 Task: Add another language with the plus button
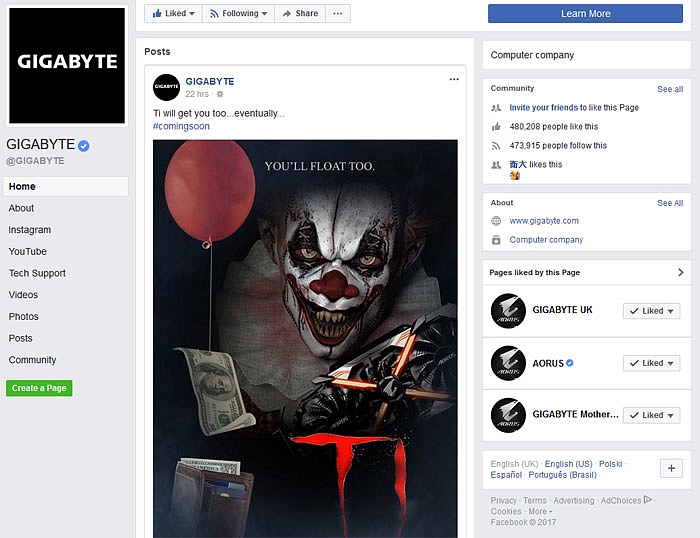[x=672, y=469]
